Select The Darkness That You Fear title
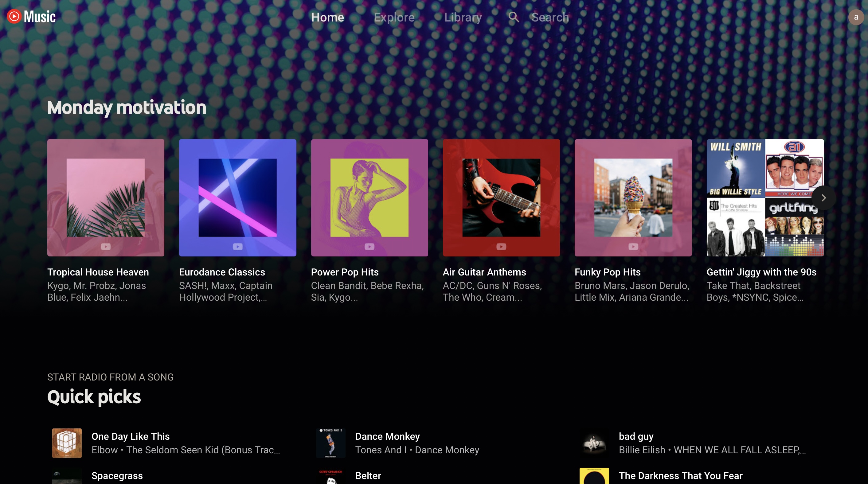This screenshot has width=868, height=484. click(x=681, y=476)
